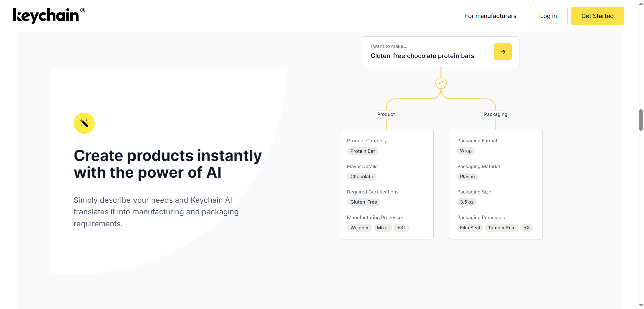Screen dimensions: 644x309
Task: Expand the +8 packaging processes chip
Action: coord(526,228)
